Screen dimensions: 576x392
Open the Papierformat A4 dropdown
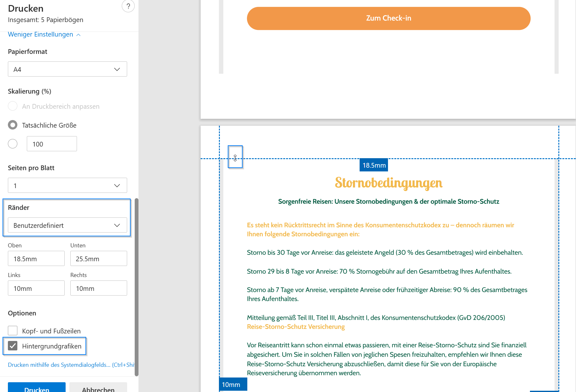[67, 69]
